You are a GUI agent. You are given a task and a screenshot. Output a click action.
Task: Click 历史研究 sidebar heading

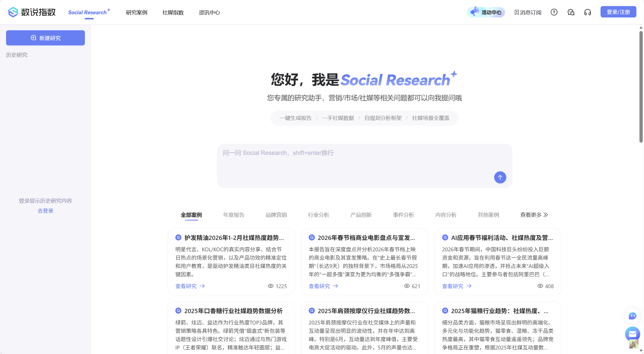(x=17, y=55)
